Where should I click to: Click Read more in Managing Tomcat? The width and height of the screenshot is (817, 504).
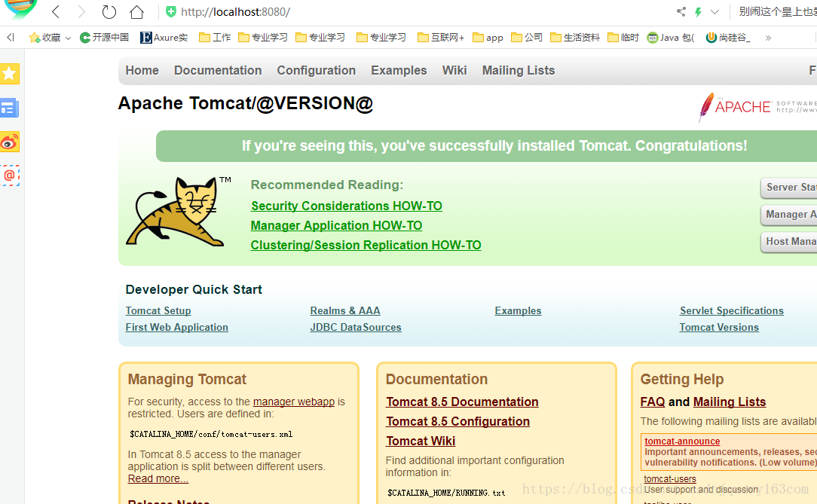158,478
